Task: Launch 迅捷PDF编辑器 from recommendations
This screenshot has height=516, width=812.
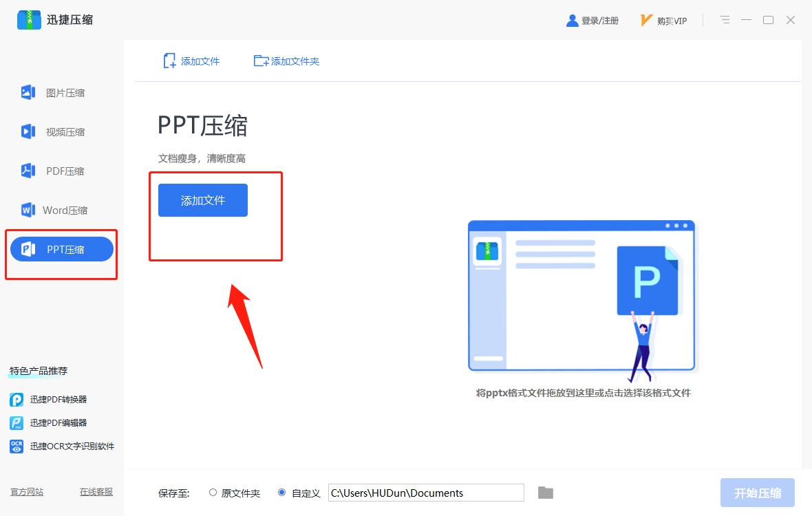Action: [x=58, y=422]
